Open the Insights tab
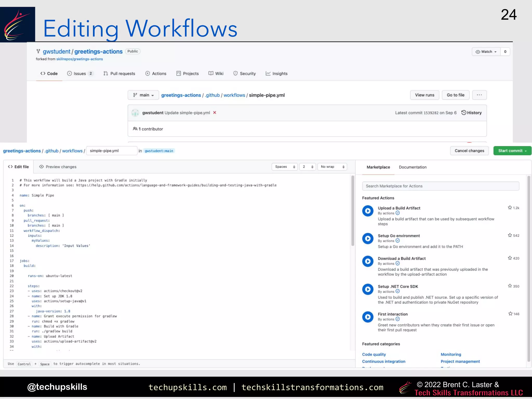The height and width of the screenshot is (399, 532). coord(277,74)
